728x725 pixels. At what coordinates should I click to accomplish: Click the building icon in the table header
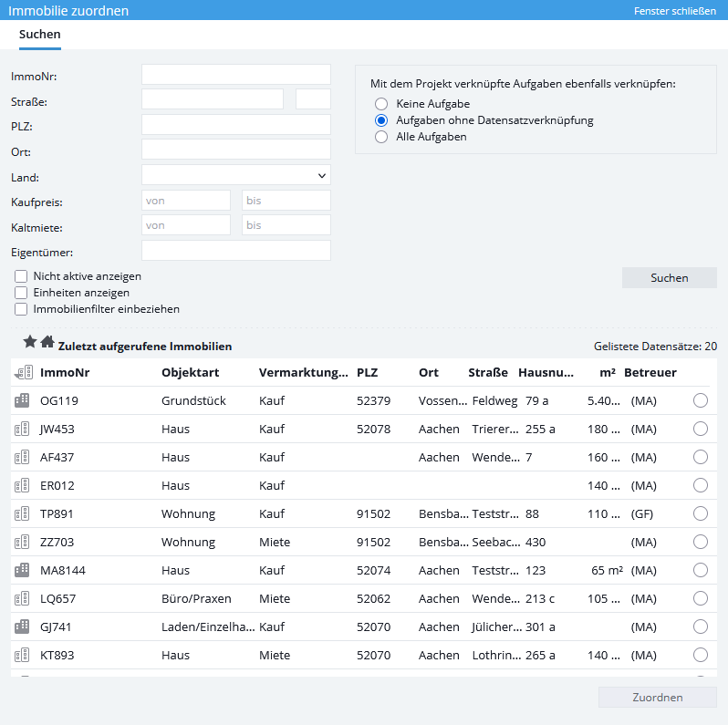[x=24, y=372]
